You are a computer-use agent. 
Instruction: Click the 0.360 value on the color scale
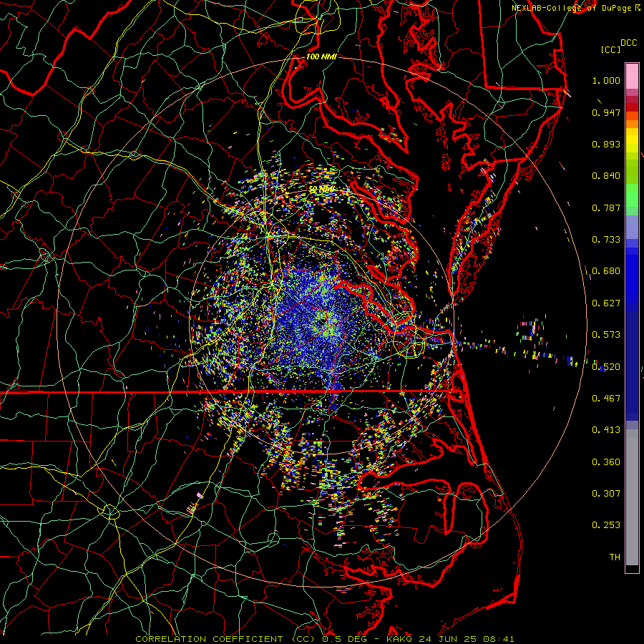pyautogui.click(x=606, y=462)
